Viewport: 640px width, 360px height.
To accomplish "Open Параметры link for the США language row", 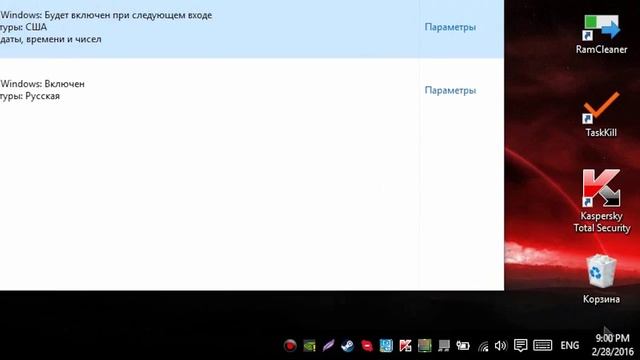I will (450, 27).
